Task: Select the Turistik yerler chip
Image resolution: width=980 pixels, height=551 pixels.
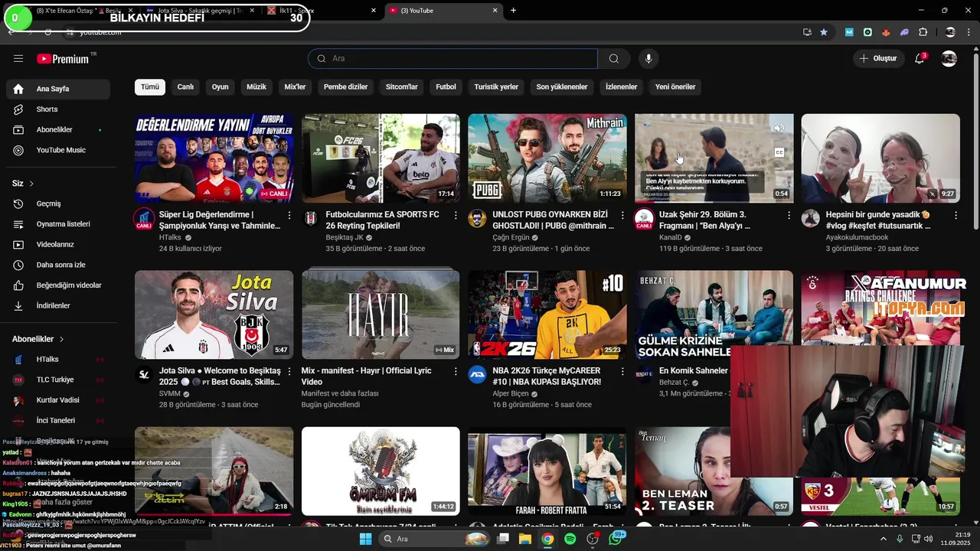Action: [x=496, y=86]
